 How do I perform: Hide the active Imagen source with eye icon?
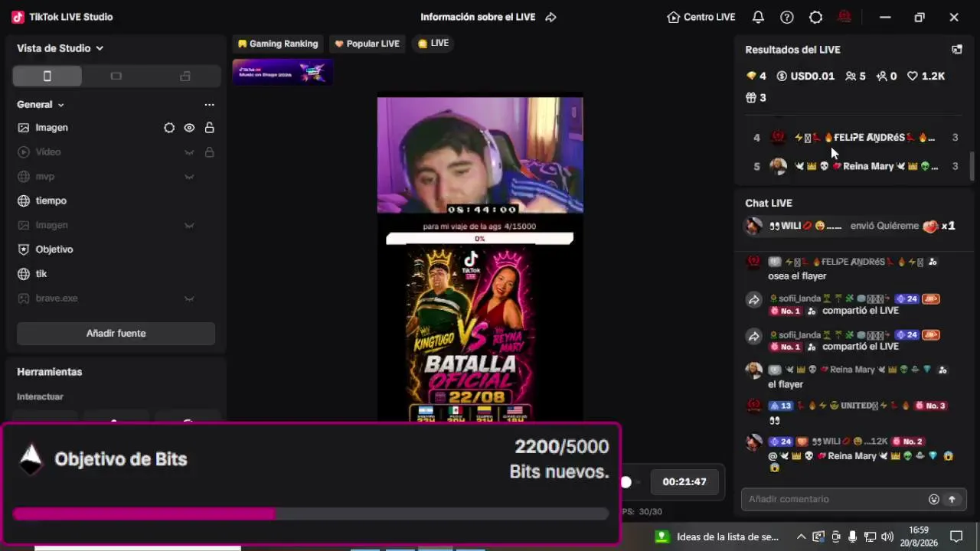189,128
